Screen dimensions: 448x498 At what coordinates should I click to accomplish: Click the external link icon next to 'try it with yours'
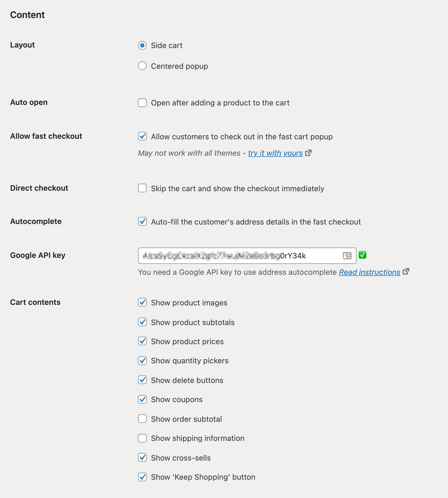pyautogui.click(x=308, y=153)
